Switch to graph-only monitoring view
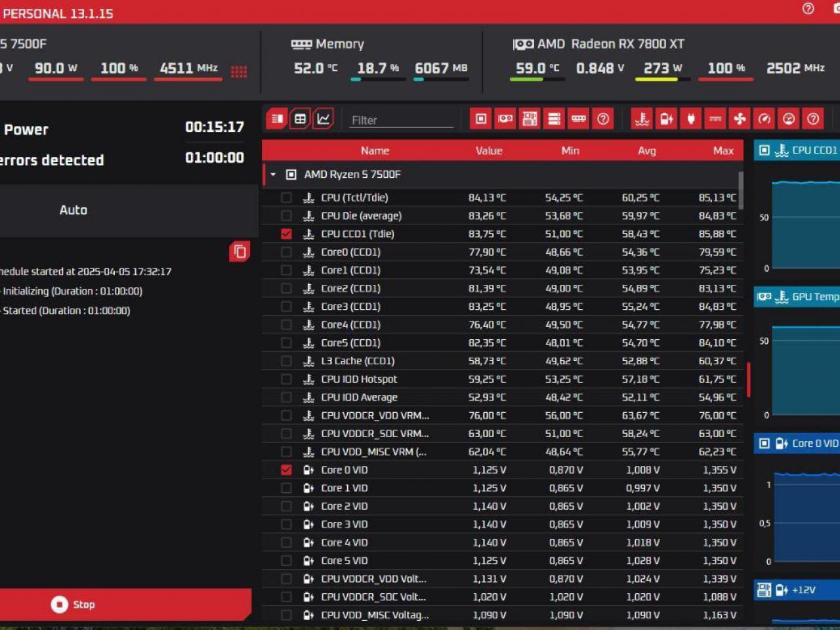Viewport: 840px width, 630px height. (324, 119)
